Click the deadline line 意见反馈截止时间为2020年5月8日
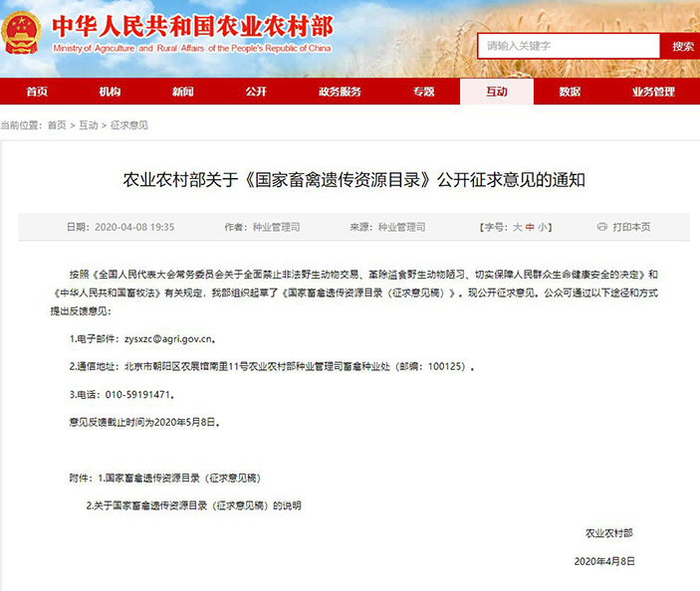This screenshot has height=591, width=700. coord(144,423)
